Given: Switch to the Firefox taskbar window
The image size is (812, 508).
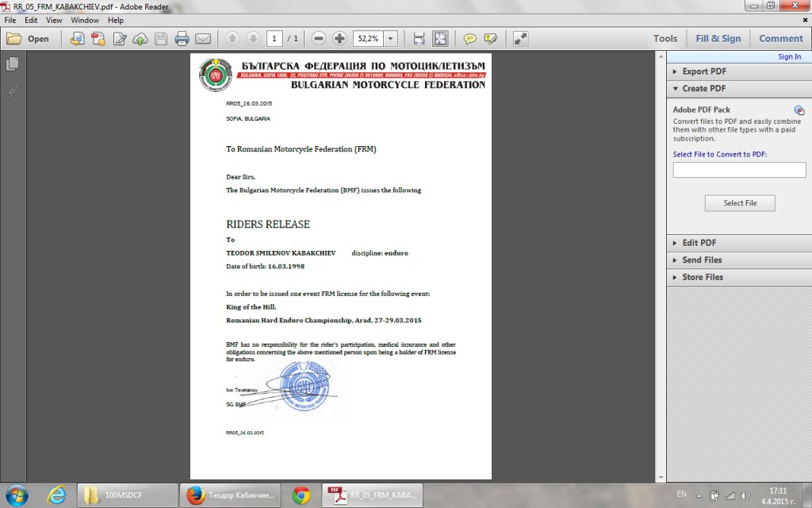Looking at the screenshot, I should click(230, 495).
